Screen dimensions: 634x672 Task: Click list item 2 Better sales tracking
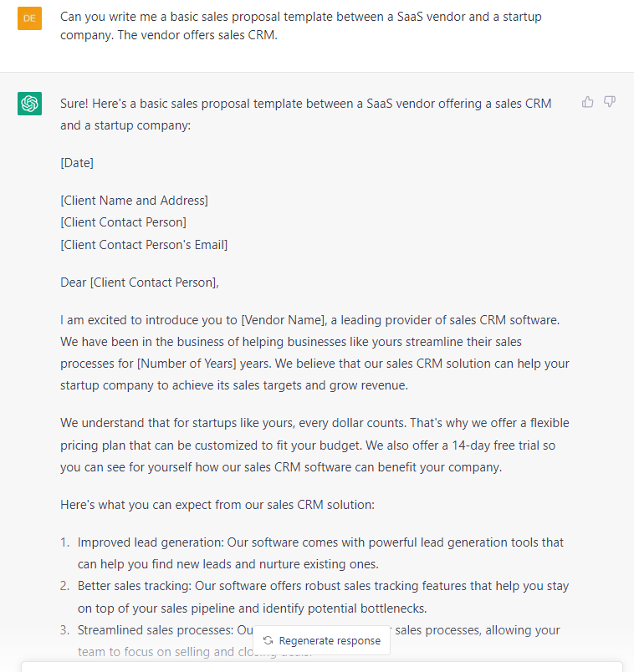click(314, 597)
